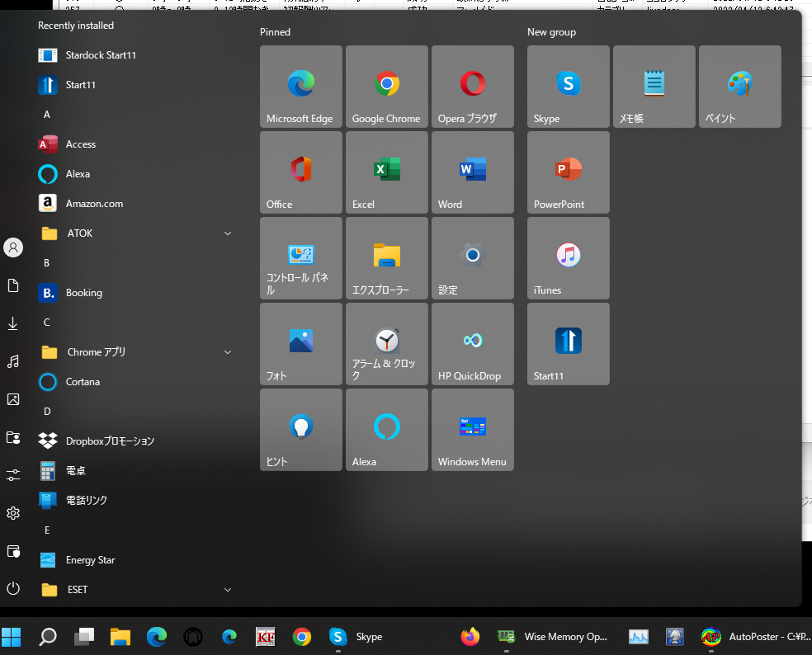Screen dimensions: 812x655
Task: Launch Access from the app list
Action: coord(135,144)
